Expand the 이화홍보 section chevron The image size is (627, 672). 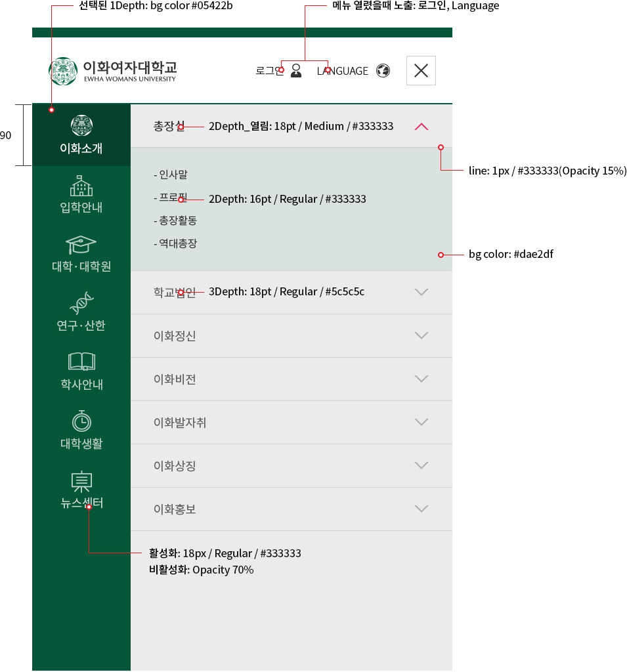coord(422,509)
